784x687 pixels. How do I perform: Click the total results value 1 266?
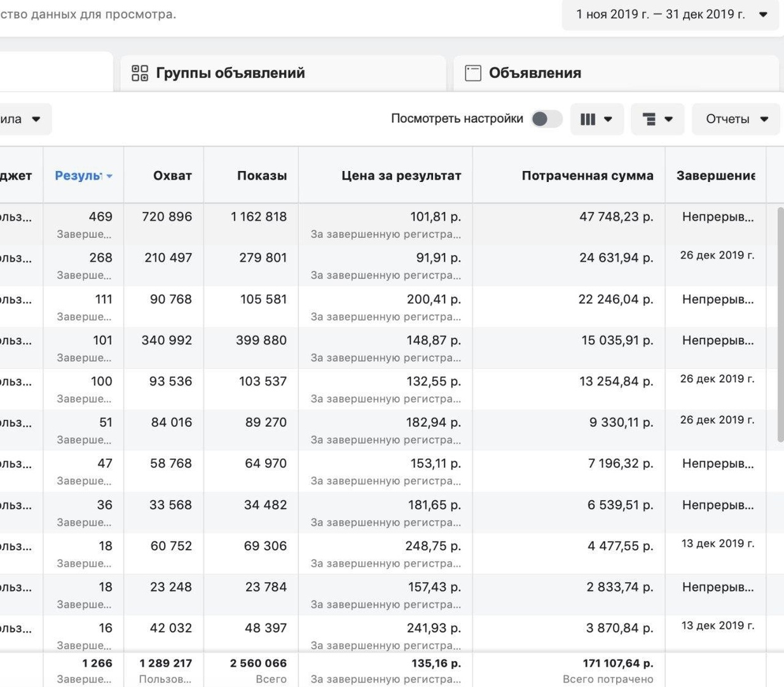[97, 663]
